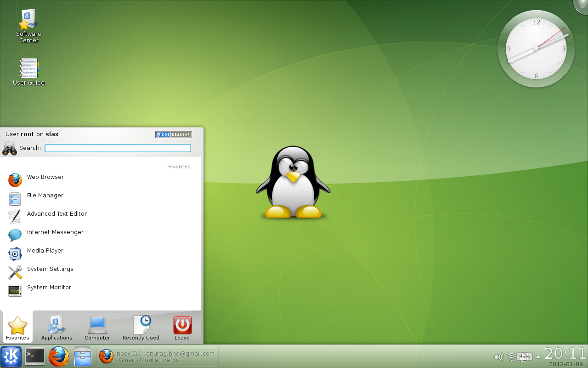Screen dimensions: 588x368
Task: Open the volume control in system tray
Action: pyautogui.click(x=498, y=357)
